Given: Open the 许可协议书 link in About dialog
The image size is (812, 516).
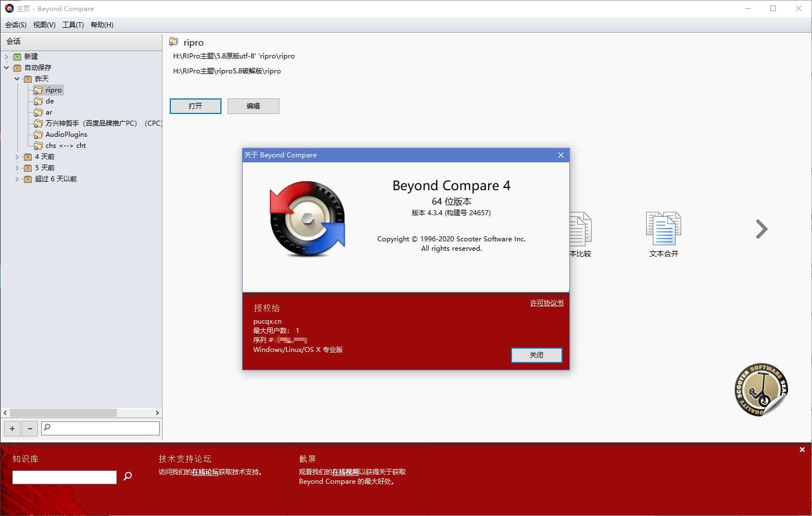Looking at the screenshot, I should tap(546, 302).
